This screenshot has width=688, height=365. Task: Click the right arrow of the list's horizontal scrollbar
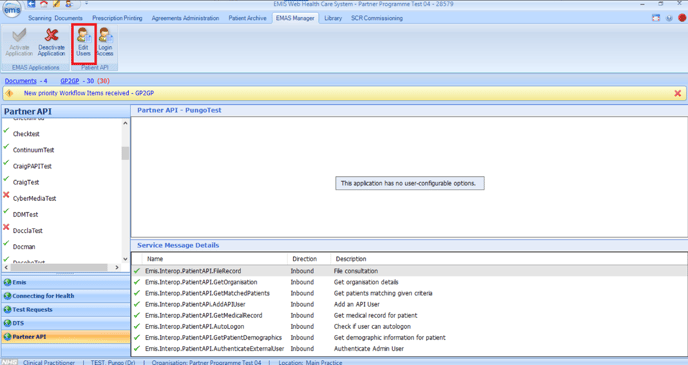(117, 267)
